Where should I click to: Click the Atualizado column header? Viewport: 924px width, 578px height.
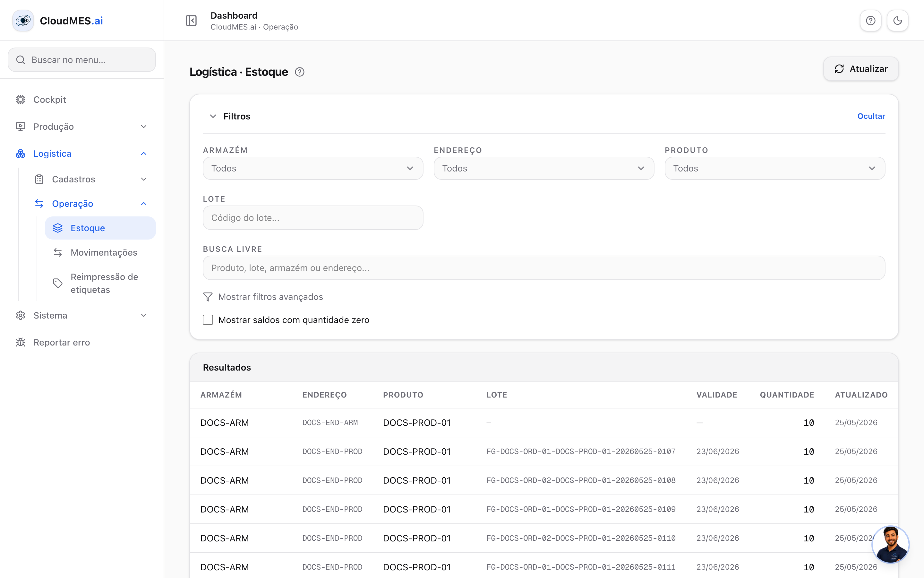coord(861,395)
